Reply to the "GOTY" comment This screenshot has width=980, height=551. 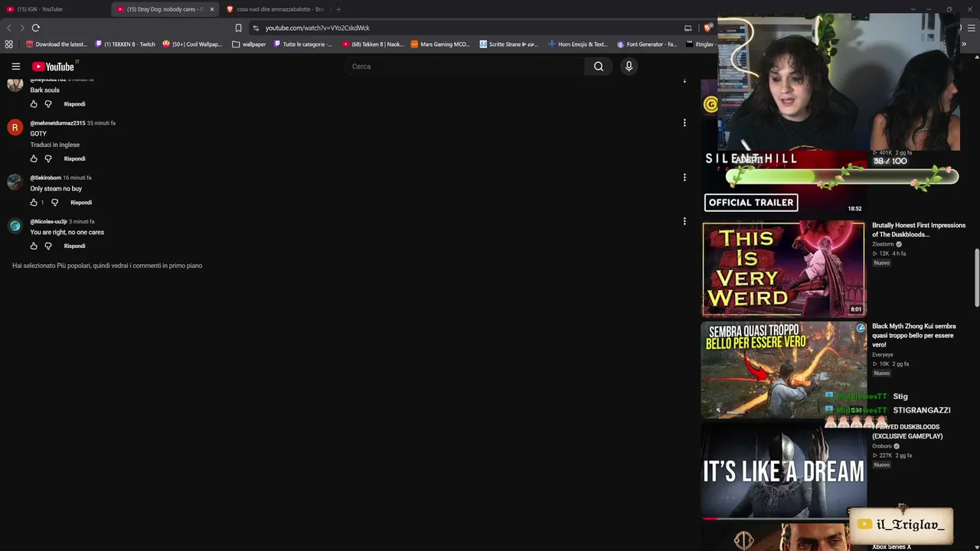[74, 158]
